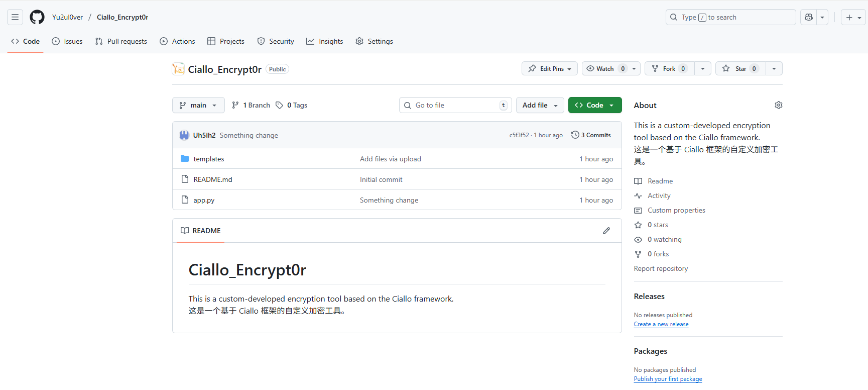Click the Go to file field
The image size is (868, 390).
click(x=454, y=105)
